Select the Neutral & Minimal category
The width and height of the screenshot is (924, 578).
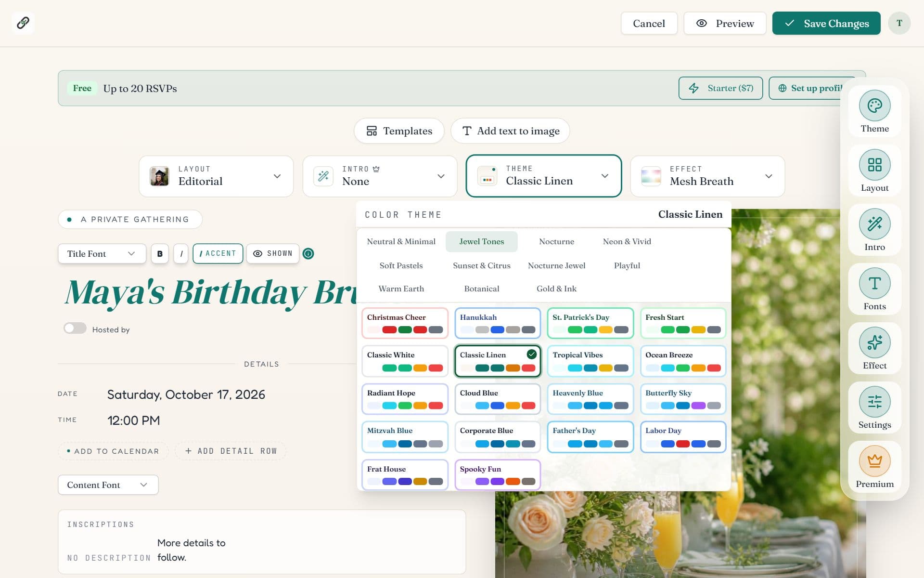tap(401, 241)
